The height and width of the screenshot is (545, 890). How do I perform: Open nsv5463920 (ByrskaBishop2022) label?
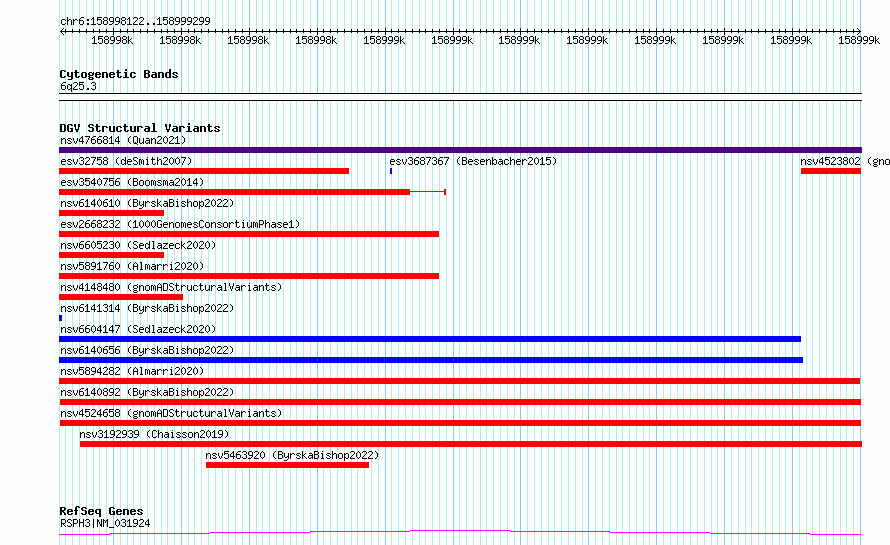(x=292, y=455)
